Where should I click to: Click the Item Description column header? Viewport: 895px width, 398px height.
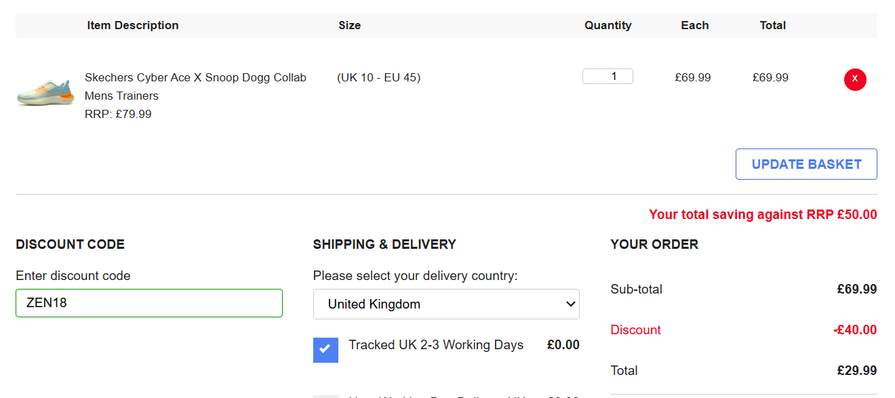click(132, 25)
